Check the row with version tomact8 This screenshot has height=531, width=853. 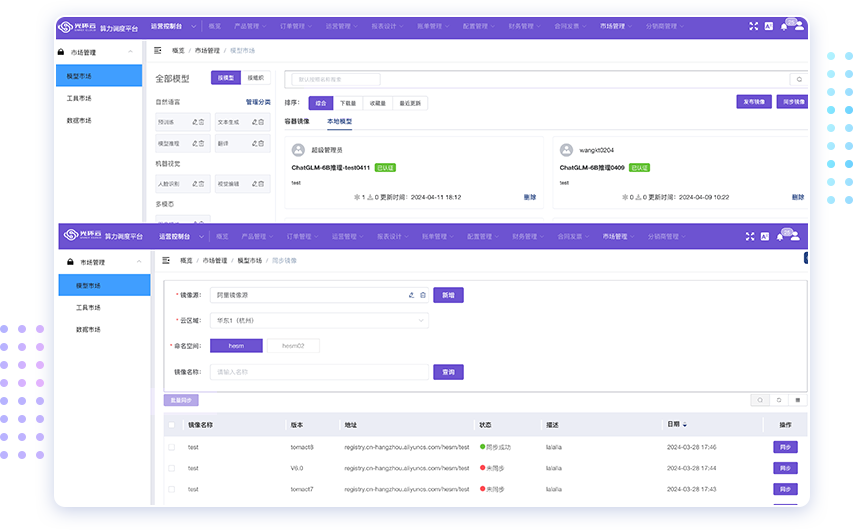(x=172, y=447)
